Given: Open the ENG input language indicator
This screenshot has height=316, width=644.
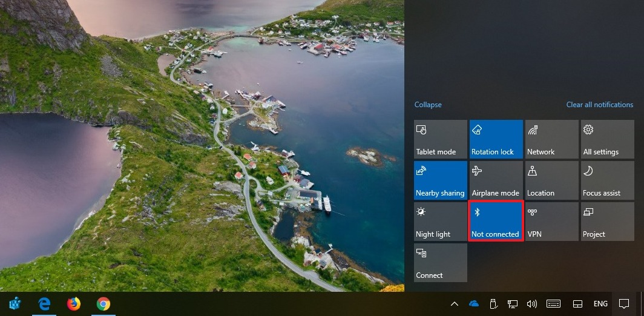Looking at the screenshot, I should pos(600,304).
